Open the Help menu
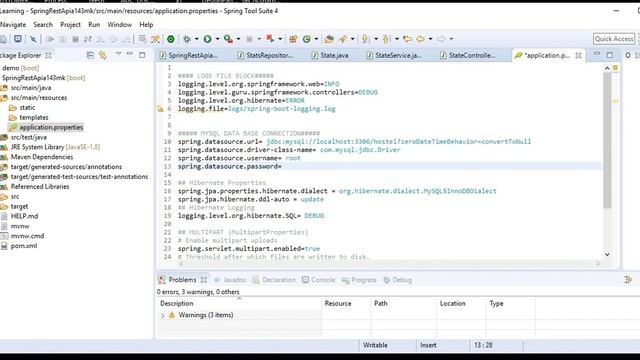This screenshot has height=360, width=640. coord(146,24)
